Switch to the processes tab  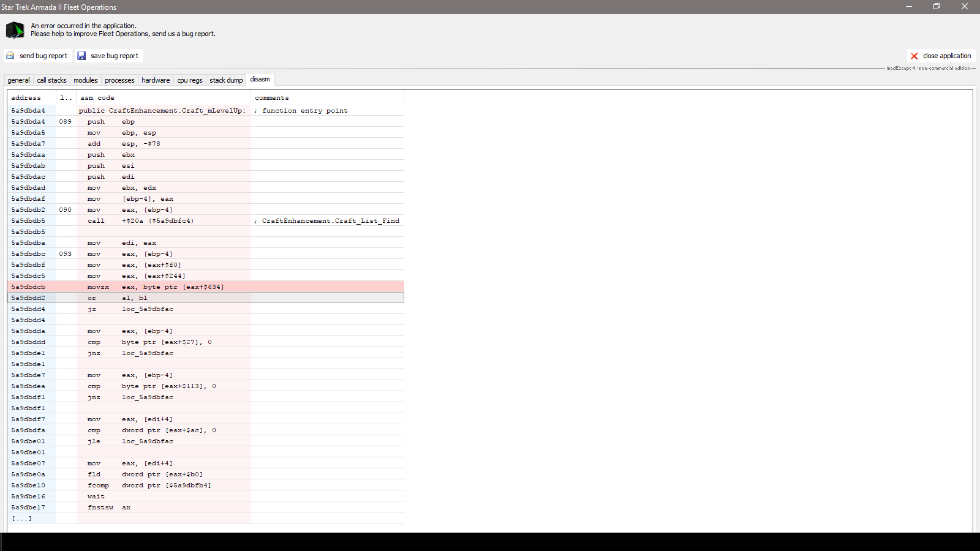click(x=119, y=80)
